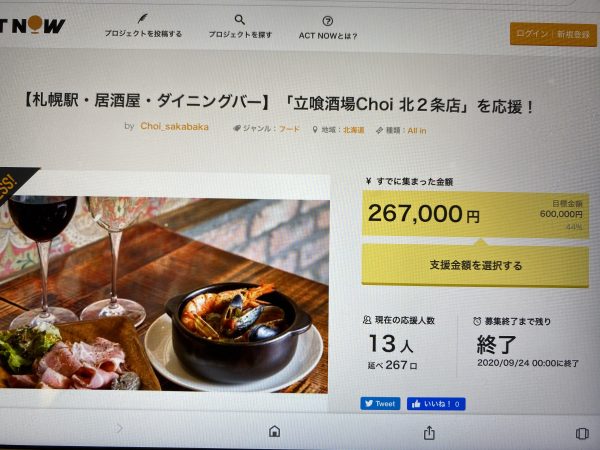Tap the browser share icon
Image resolution: width=600 pixels, height=450 pixels.
[x=429, y=433]
